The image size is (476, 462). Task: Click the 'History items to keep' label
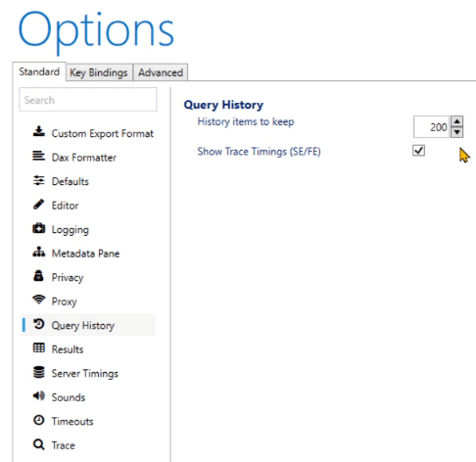click(x=246, y=121)
